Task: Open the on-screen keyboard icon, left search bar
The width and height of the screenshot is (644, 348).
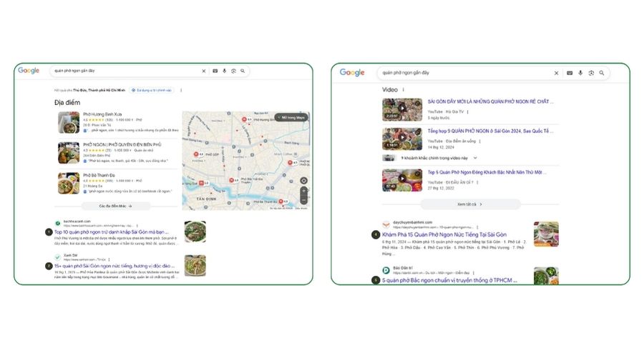Action: [x=215, y=71]
